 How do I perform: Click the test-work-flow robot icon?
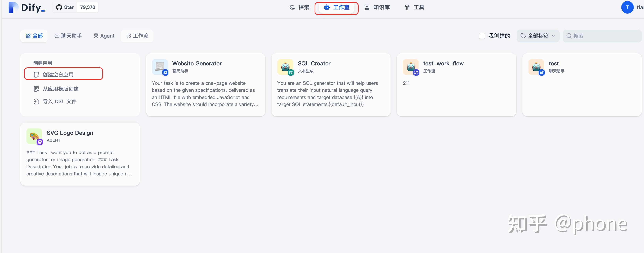(411, 67)
